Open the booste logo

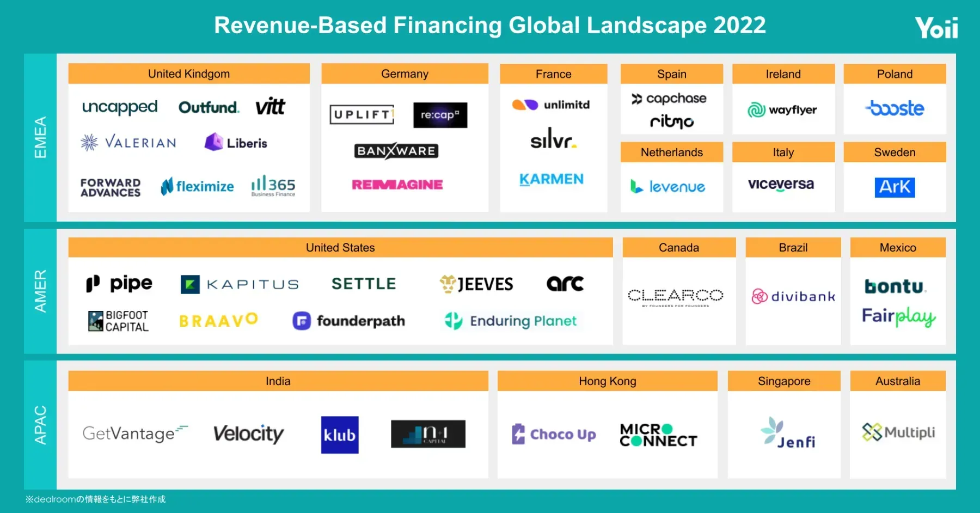pyautogui.click(x=895, y=108)
